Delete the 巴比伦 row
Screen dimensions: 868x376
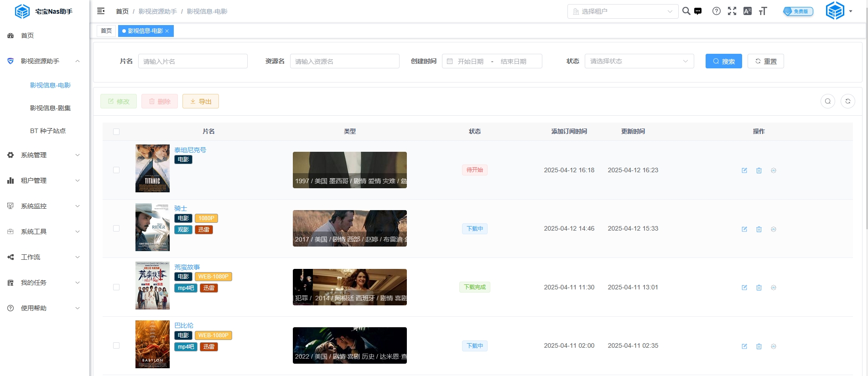[x=759, y=346]
